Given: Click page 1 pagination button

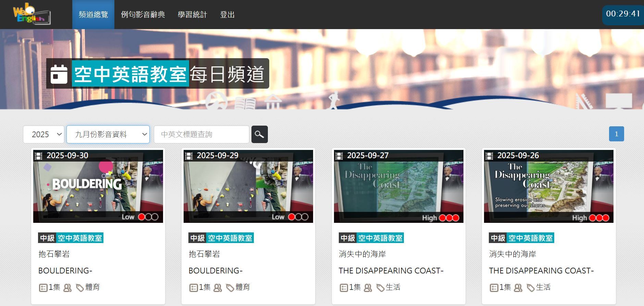Looking at the screenshot, I should click(x=616, y=134).
